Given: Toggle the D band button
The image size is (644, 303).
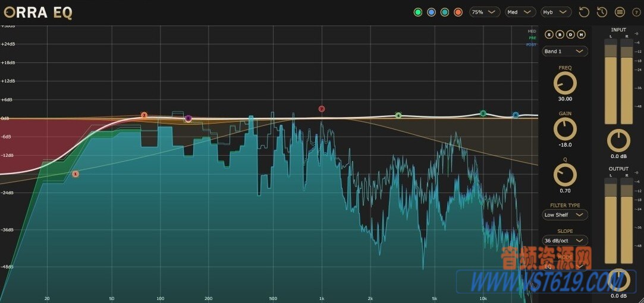Looking at the screenshot, I should [x=570, y=34].
